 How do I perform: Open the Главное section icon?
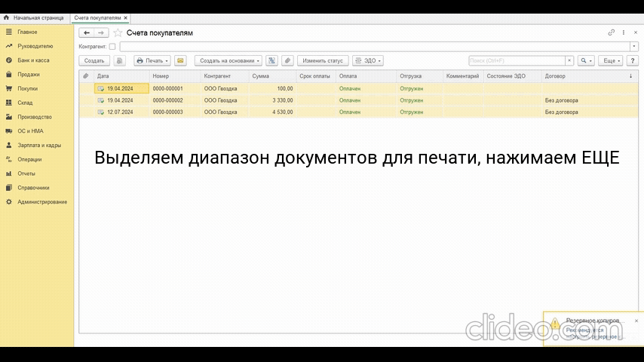tap(8, 32)
